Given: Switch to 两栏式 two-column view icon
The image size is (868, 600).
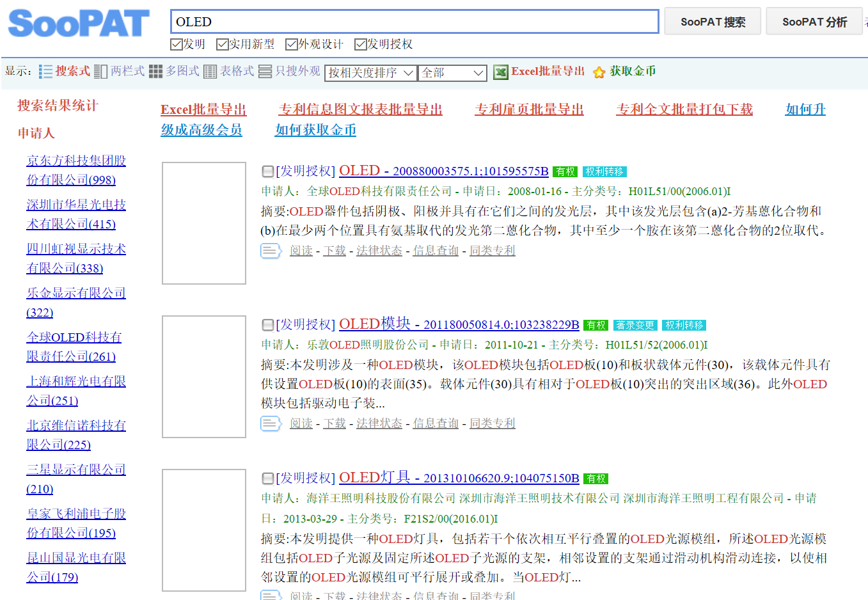Looking at the screenshot, I should coord(100,72).
